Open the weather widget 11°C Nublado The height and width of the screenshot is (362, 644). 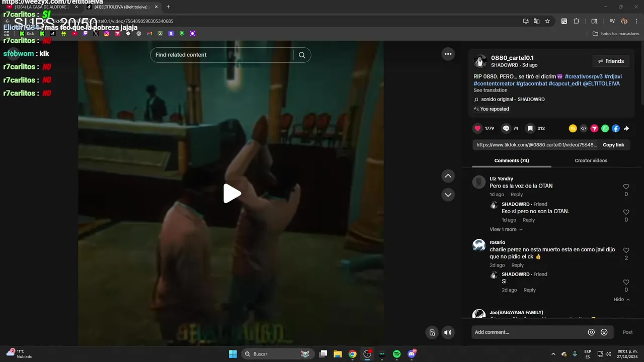tap(19, 353)
